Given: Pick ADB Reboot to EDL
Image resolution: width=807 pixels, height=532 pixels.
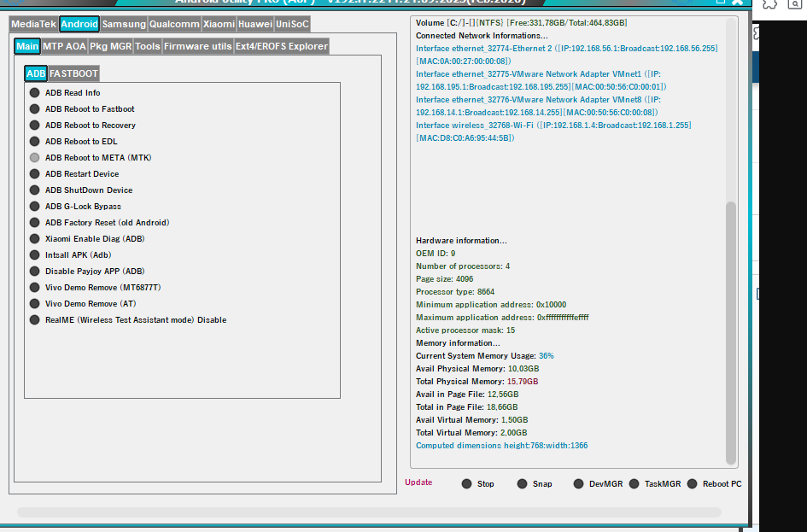Looking at the screenshot, I should [73, 142].
